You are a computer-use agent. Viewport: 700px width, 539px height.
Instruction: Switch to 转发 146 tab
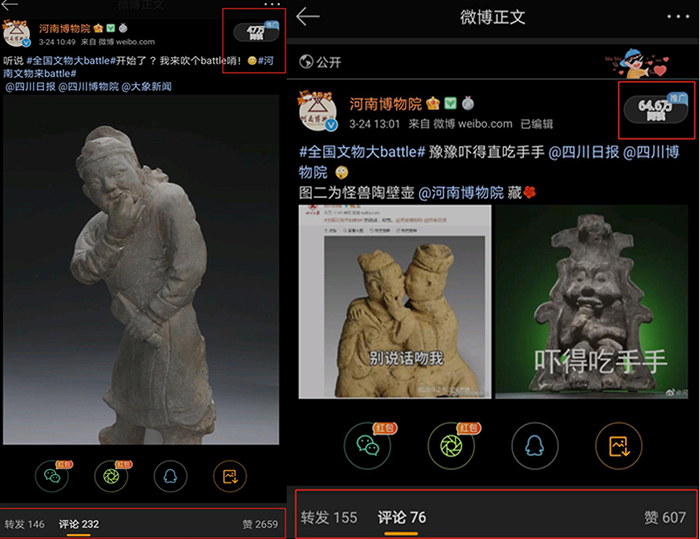[25, 524]
